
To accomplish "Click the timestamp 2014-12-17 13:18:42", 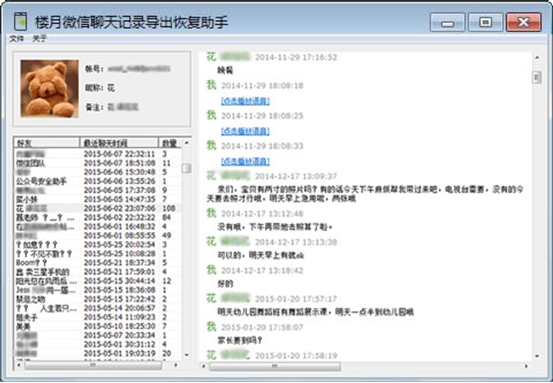I will [x=262, y=270].
